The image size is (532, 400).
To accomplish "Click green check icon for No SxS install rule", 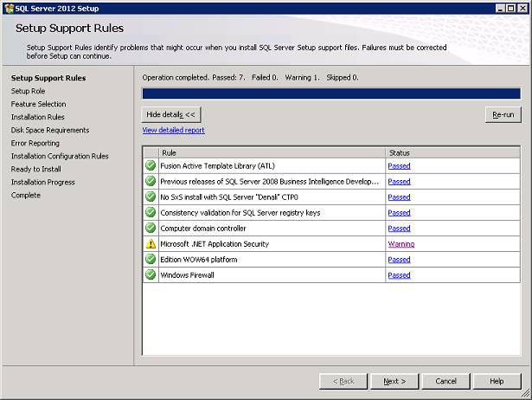I will (x=151, y=197).
